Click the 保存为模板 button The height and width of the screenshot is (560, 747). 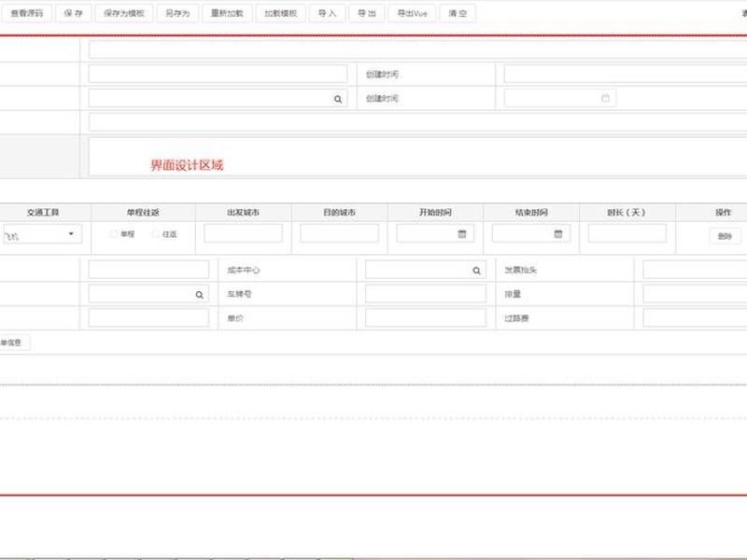coord(124,13)
